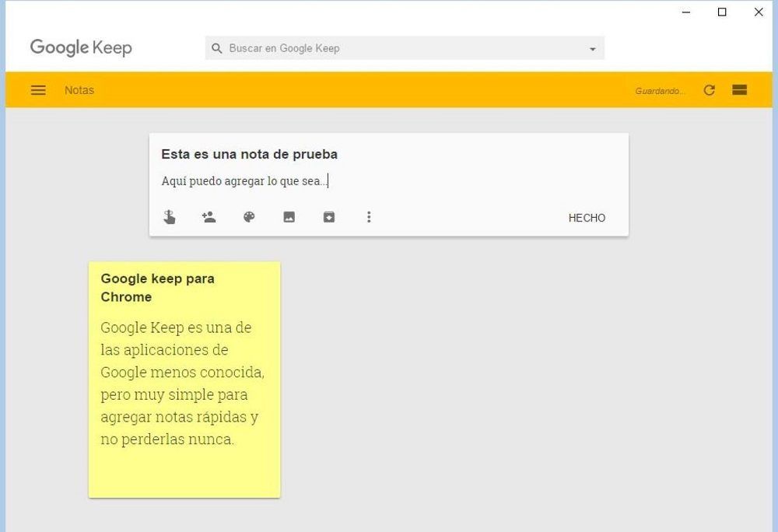
Task: Minimize the Google Keep window
Action: tap(686, 12)
